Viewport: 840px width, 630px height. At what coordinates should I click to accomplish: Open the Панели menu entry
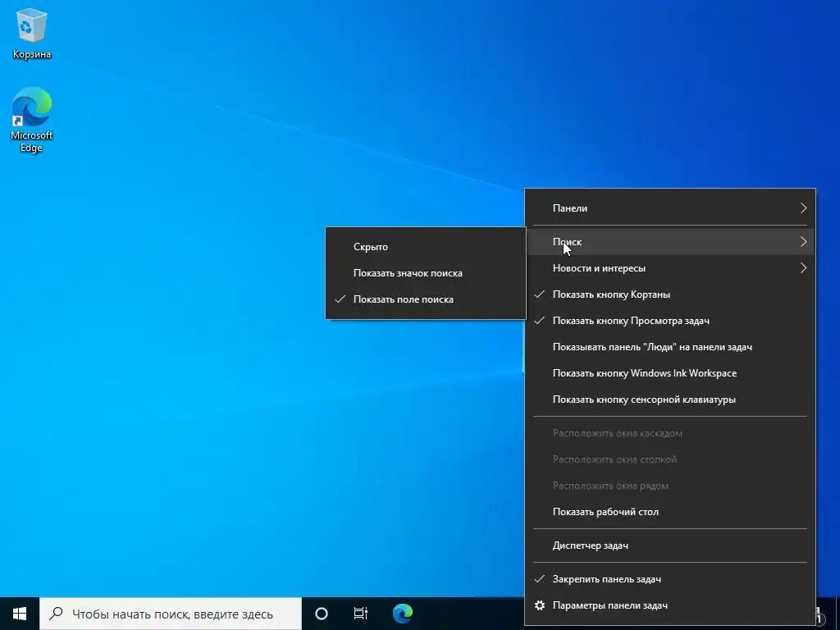(670, 208)
